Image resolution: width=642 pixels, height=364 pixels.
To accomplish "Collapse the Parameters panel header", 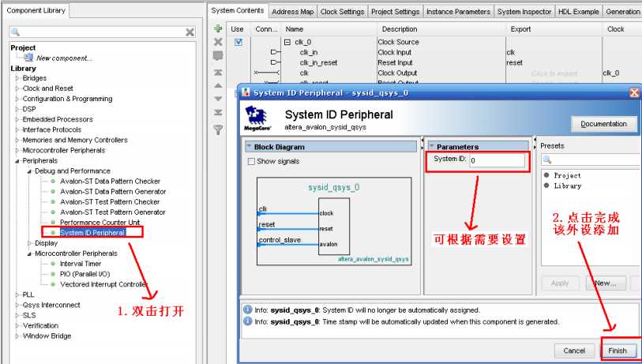I will [x=431, y=146].
